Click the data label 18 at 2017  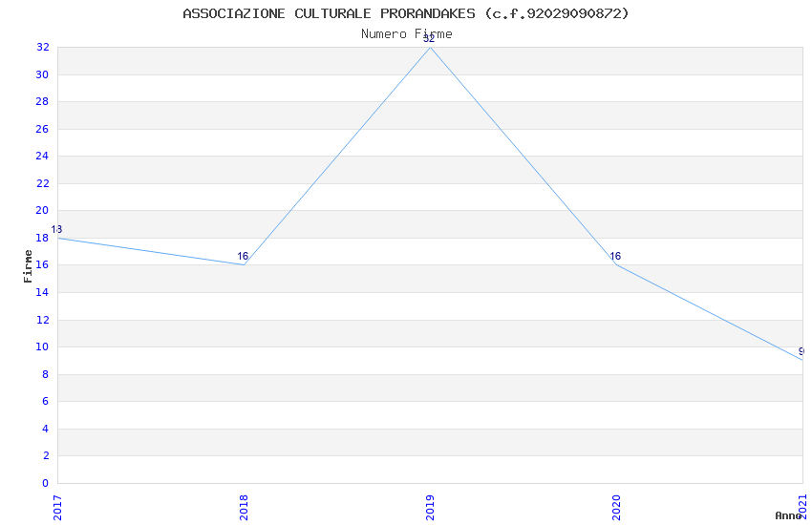click(x=56, y=229)
